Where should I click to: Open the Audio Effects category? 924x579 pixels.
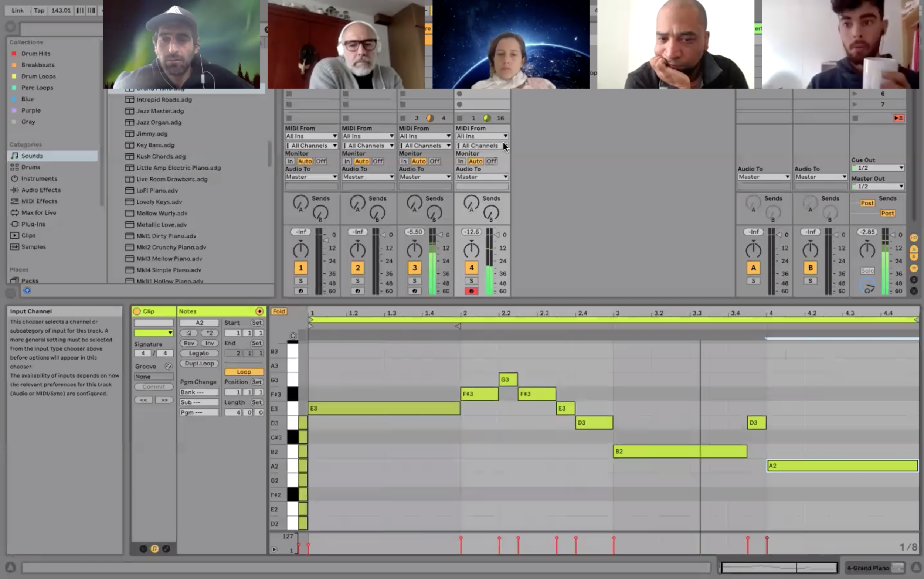(41, 190)
